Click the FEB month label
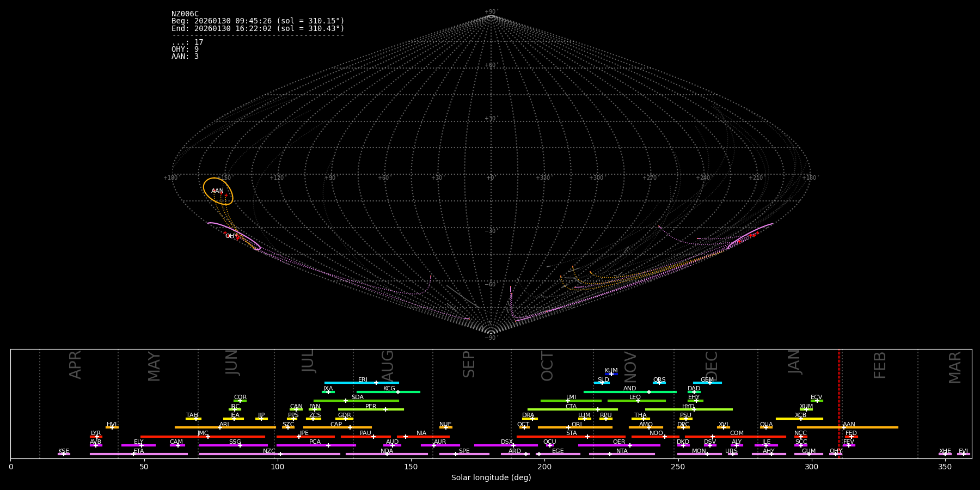This screenshot has height=490, width=980. (880, 365)
